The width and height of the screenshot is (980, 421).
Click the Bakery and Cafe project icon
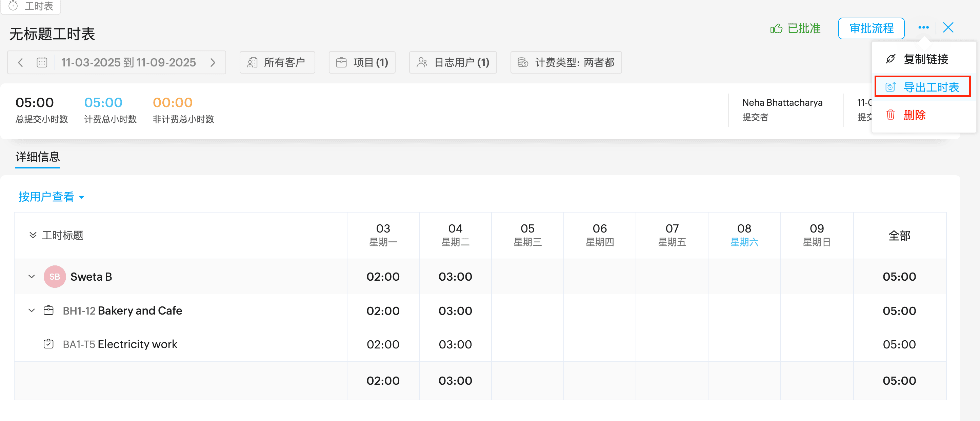tap(48, 310)
